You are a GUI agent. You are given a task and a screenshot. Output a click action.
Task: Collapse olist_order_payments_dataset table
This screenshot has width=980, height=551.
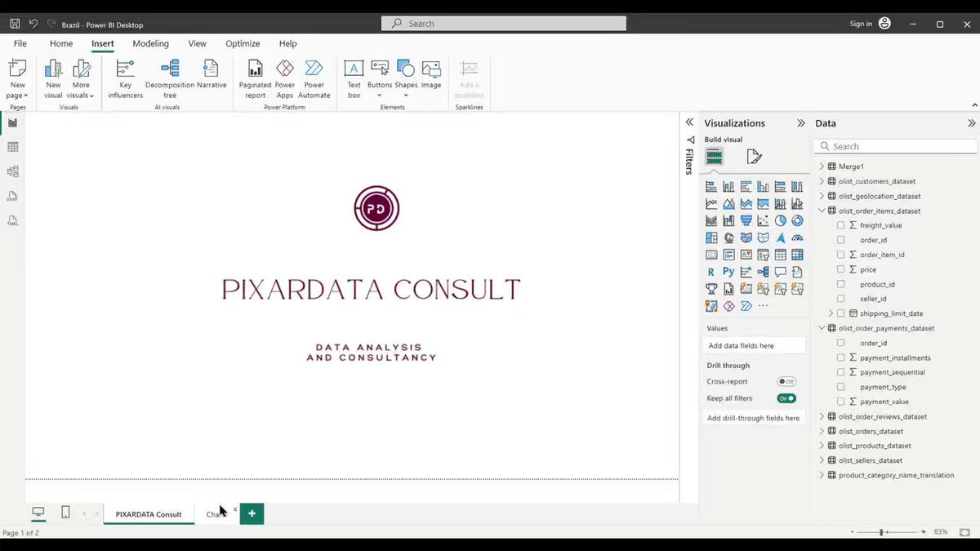822,328
